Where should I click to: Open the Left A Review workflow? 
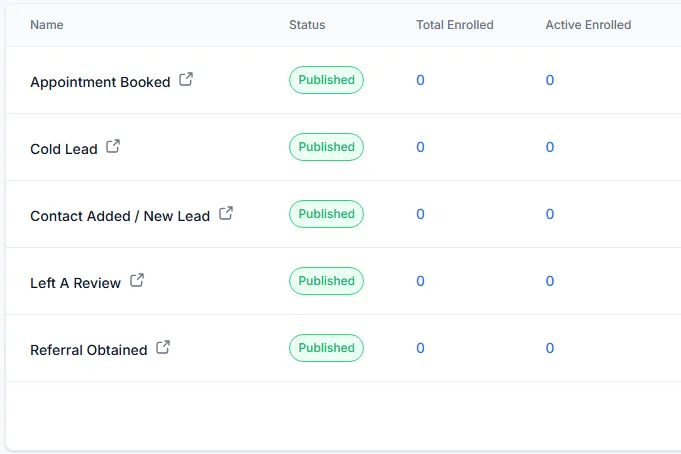point(76,283)
